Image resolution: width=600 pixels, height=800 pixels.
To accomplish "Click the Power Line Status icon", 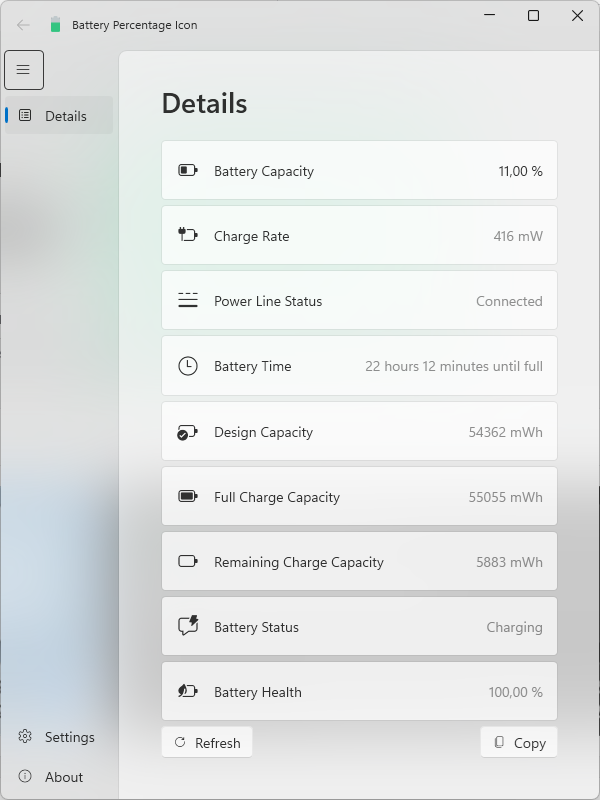I will 188,300.
